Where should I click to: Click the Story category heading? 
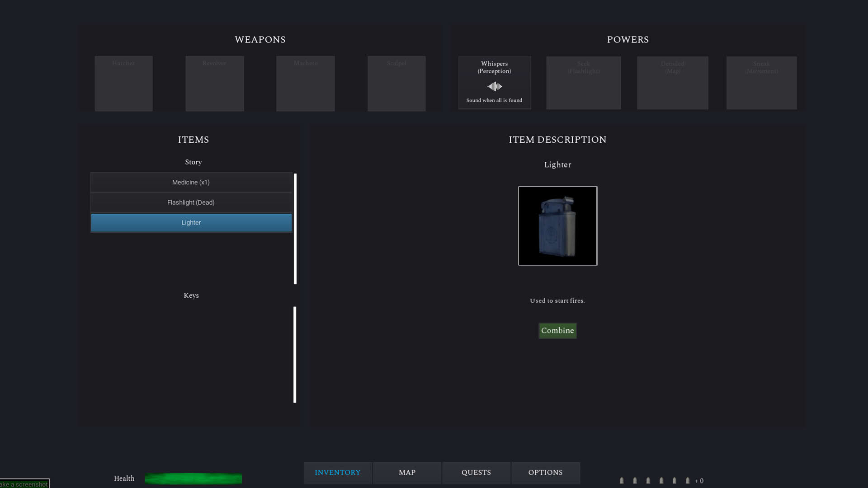coord(193,162)
